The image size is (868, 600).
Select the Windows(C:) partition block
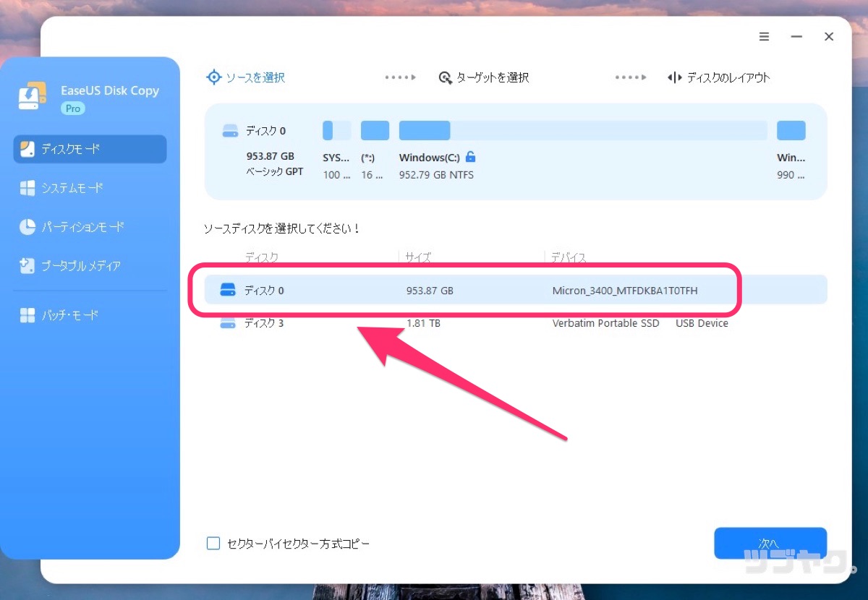[424, 130]
